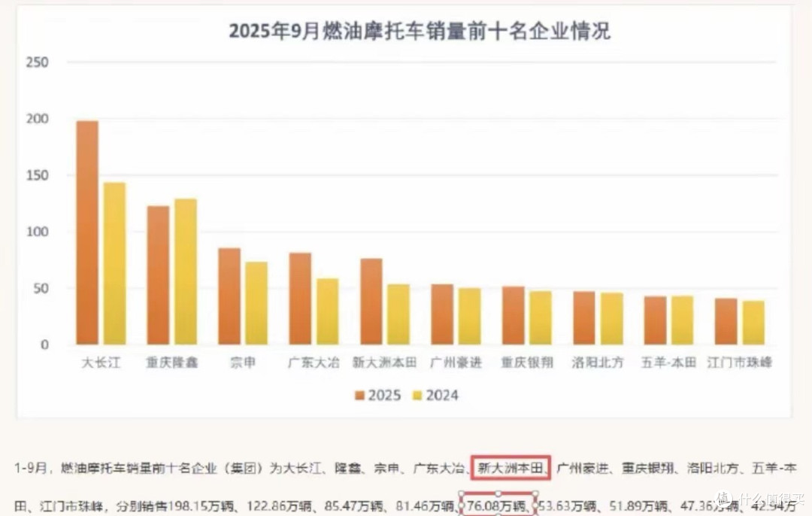Viewport: 812px width, 516px height.
Task: Click the selected 76.08万辆 figure
Action: tap(497, 505)
